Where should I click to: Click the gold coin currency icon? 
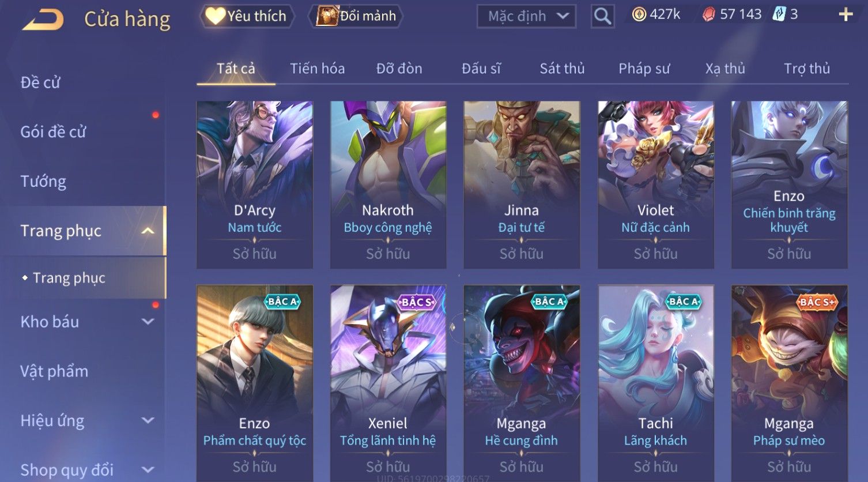639,14
